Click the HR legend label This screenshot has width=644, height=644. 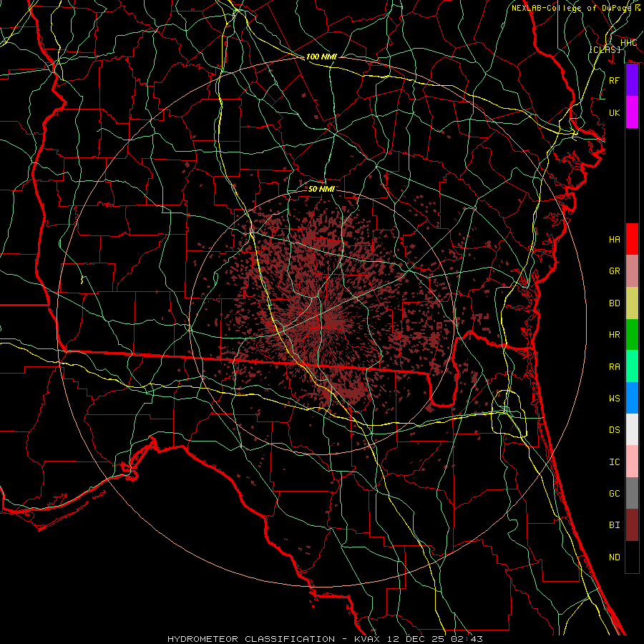click(x=614, y=335)
